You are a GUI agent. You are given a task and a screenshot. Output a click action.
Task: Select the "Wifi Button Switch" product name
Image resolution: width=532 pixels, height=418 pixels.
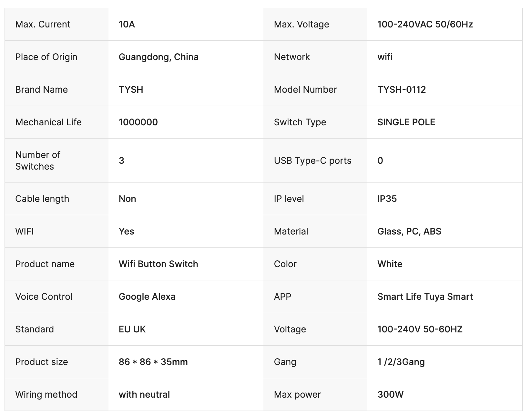[x=158, y=264]
